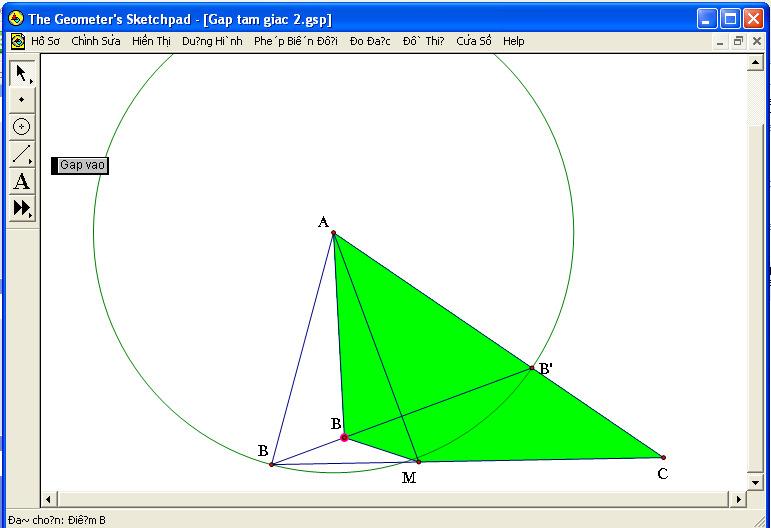Click the Sketchpad title bar app icon
This screenshot has height=528, width=771.
(16, 19)
